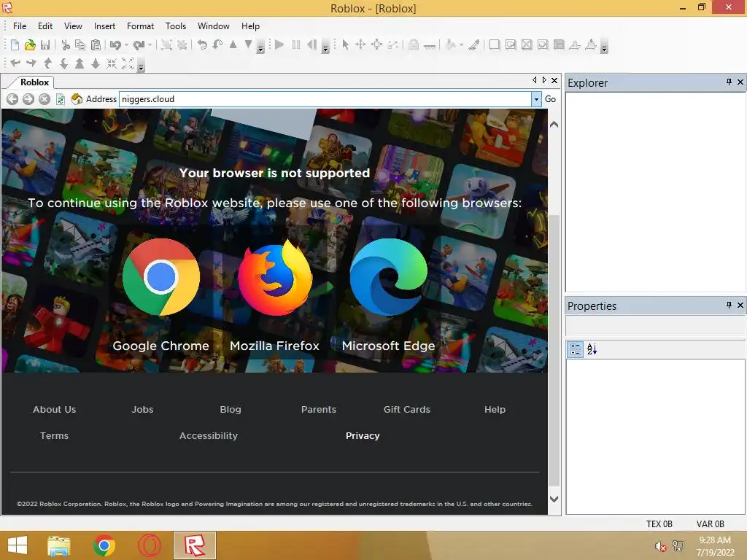Viewport: 747px width, 560px height.
Task: Open the Address bar history dropdown
Action: [536, 99]
